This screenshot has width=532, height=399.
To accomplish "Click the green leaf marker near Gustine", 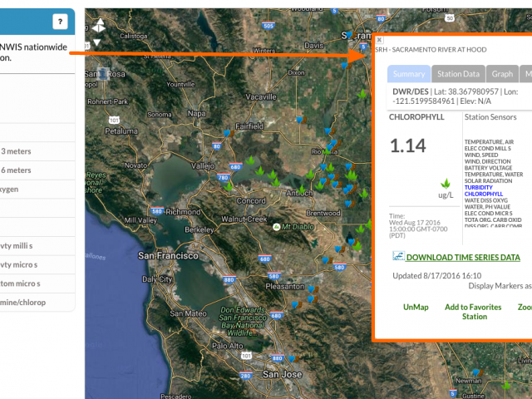I will coord(506,386).
